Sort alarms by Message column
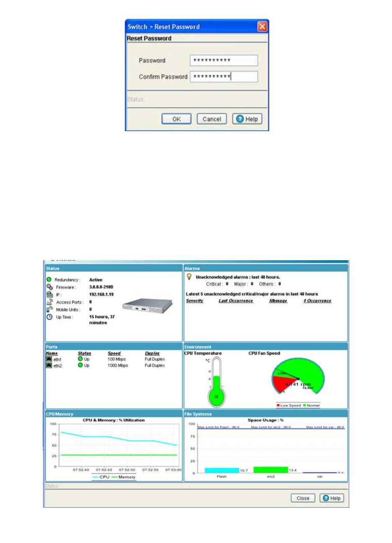 (x=278, y=301)
